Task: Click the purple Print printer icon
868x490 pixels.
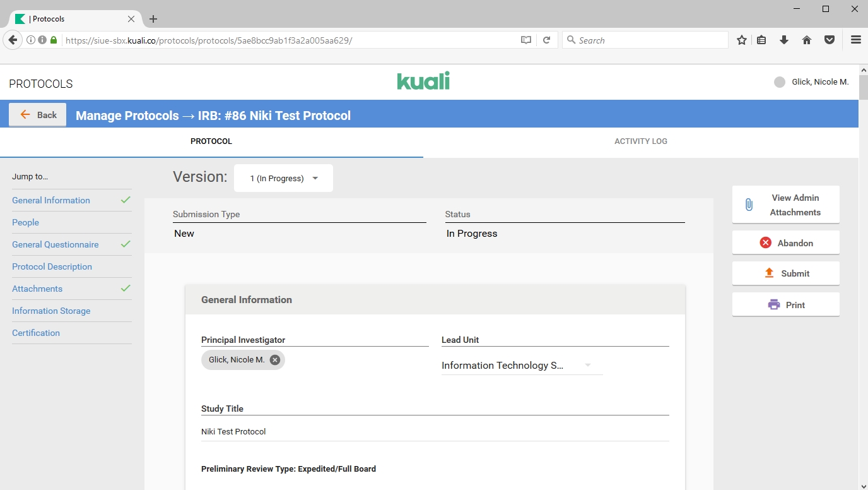Action: coord(773,304)
